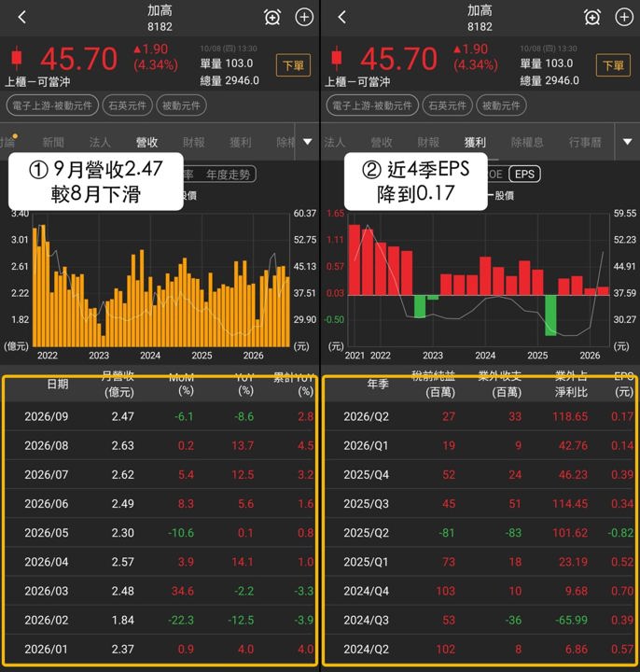Select the 電子上游-被動元件 tag in left panel

point(52,105)
